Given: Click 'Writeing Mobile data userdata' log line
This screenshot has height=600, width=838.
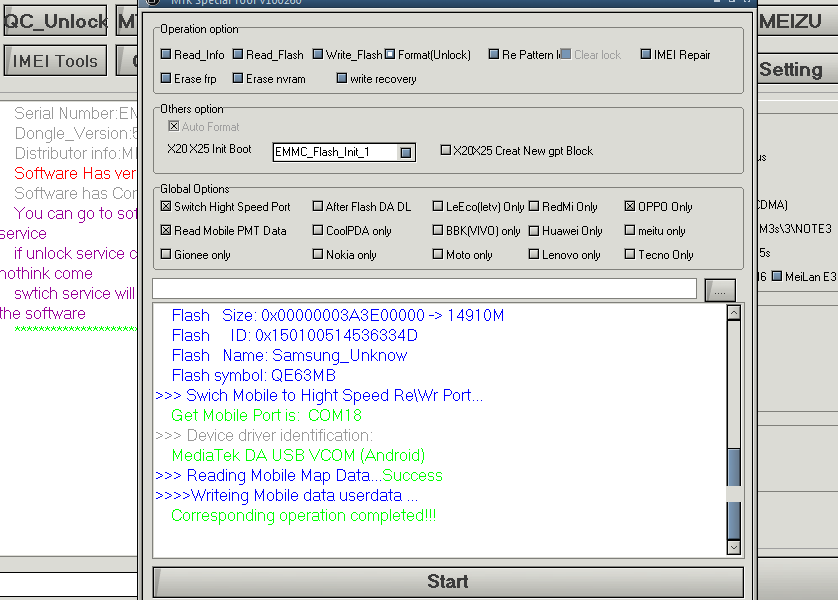Looking at the screenshot, I should (x=286, y=495).
